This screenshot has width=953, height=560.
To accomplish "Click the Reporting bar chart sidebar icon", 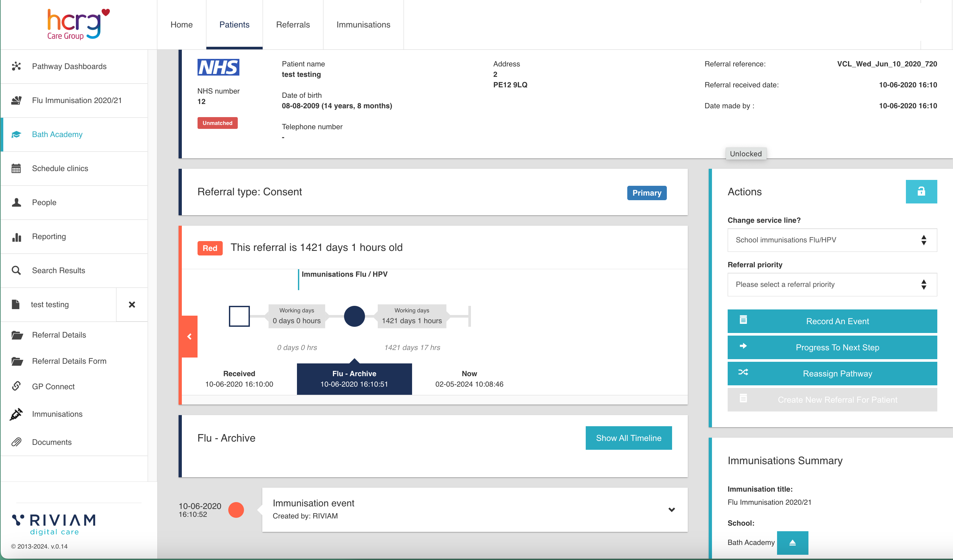I will (x=17, y=236).
